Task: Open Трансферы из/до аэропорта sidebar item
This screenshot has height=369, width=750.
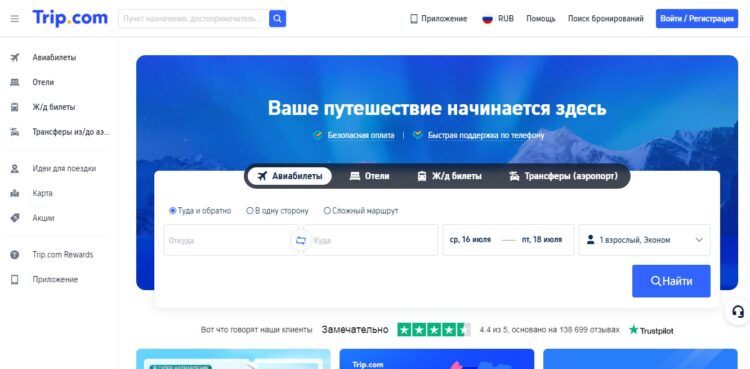Action: (71, 132)
